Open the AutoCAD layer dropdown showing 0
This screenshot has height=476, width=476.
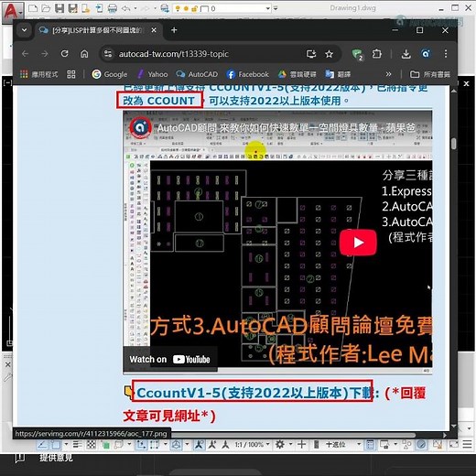[222, 8]
